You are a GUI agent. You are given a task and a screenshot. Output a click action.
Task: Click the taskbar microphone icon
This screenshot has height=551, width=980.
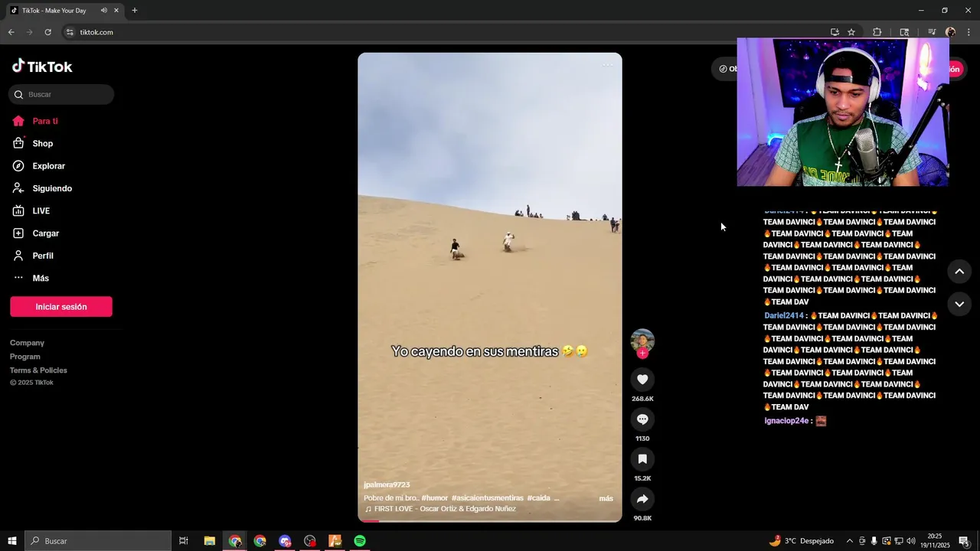874,541
